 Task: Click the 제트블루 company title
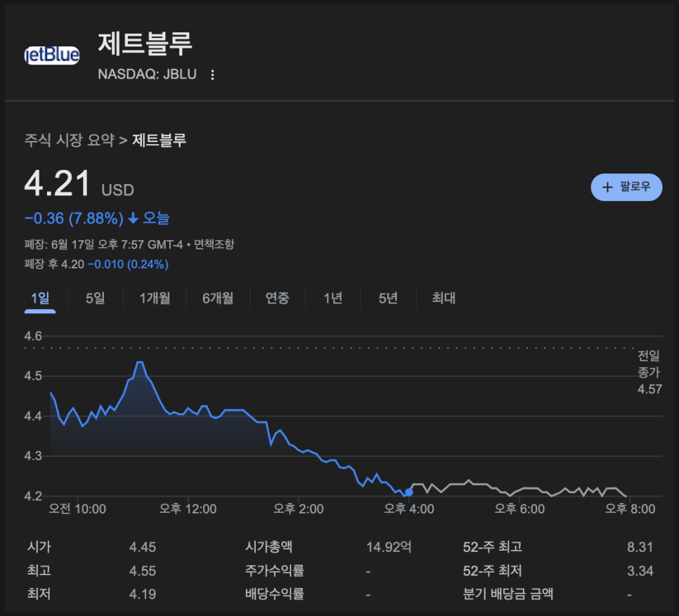[x=145, y=44]
